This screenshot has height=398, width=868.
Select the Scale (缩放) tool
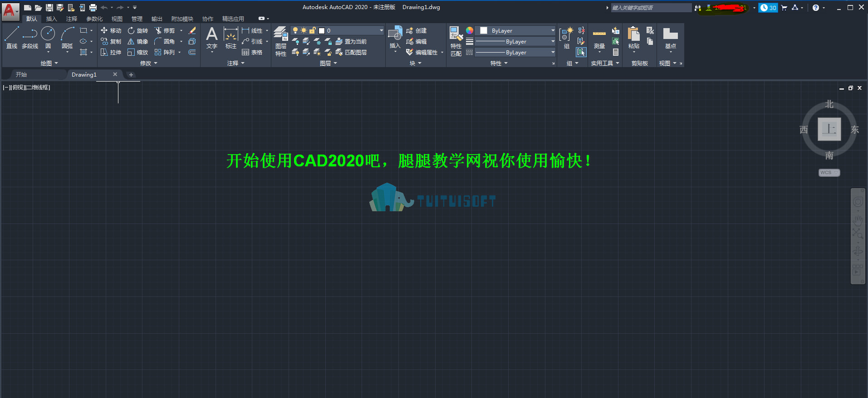tap(138, 52)
